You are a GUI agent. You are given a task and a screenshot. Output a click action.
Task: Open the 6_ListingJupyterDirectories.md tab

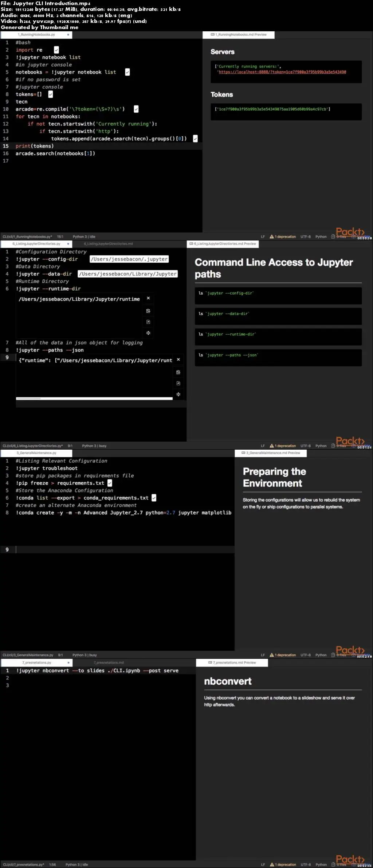[108, 244]
